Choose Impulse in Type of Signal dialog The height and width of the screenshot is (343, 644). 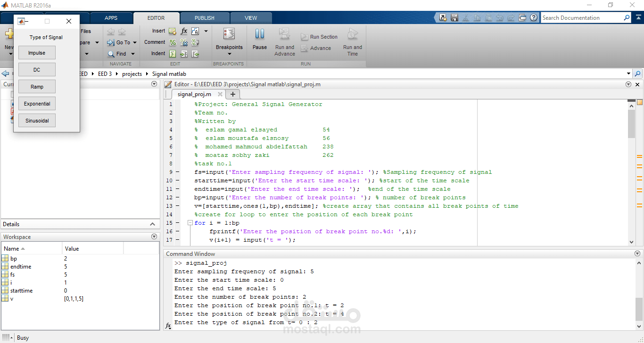pyautogui.click(x=37, y=53)
